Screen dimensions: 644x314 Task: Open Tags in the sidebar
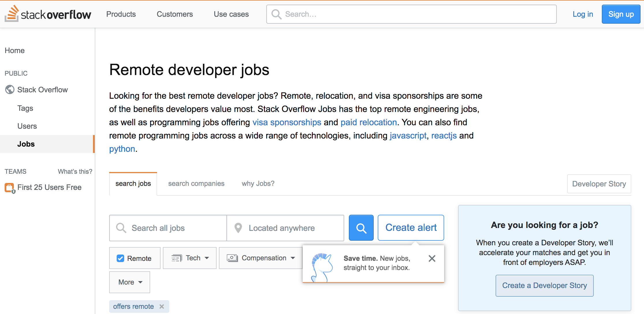pyautogui.click(x=25, y=108)
